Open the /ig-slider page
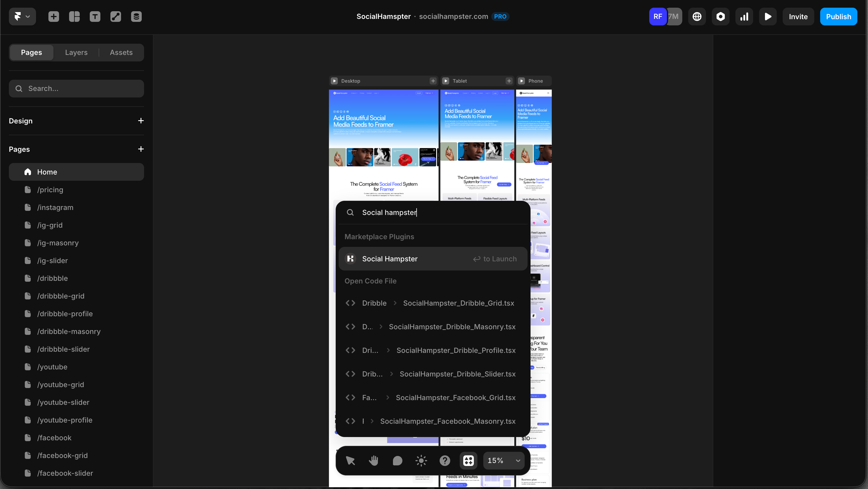The height and width of the screenshot is (489, 868). tap(76, 260)
